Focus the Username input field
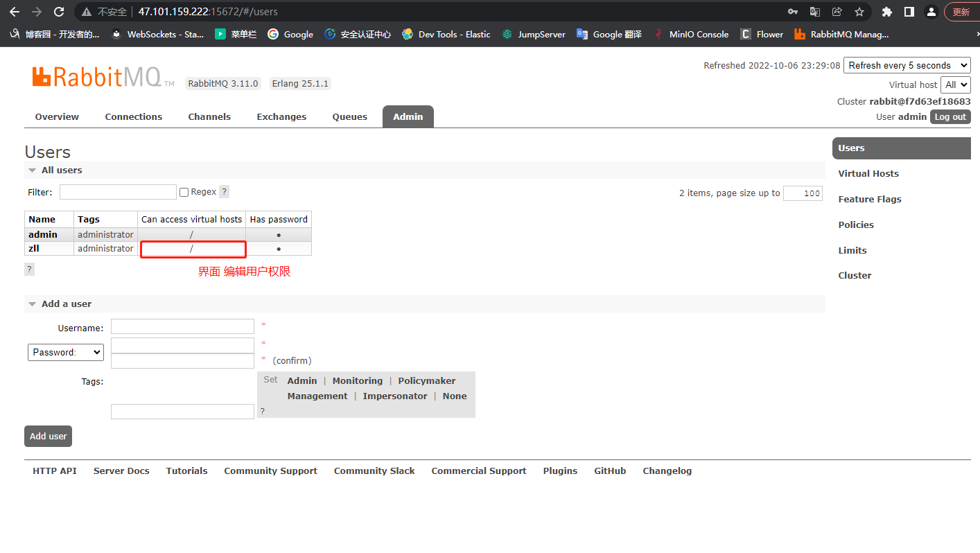980x553 pixels. pyautogui.click(x=182, y=326)
